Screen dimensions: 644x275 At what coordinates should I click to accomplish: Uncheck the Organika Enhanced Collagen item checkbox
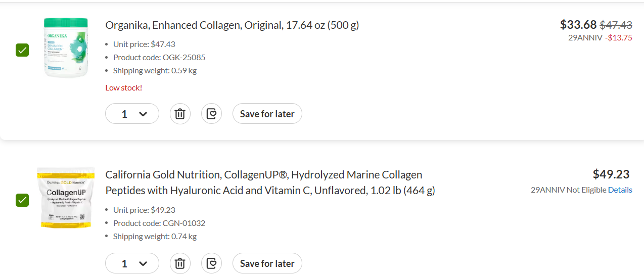22,50
